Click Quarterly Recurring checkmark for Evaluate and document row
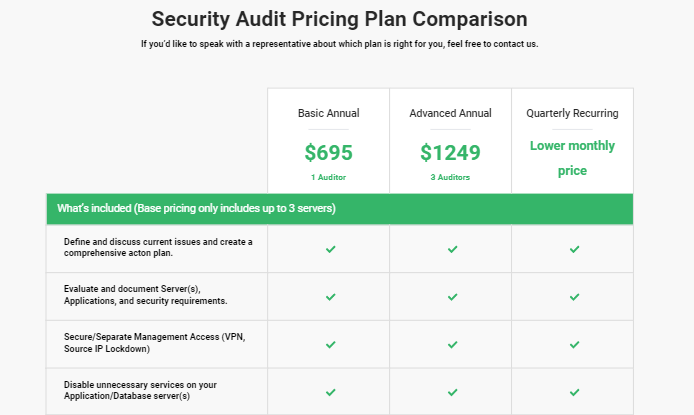Image resolution: width=694 pixels, height=415 pixels. click(x=574, y=297)
